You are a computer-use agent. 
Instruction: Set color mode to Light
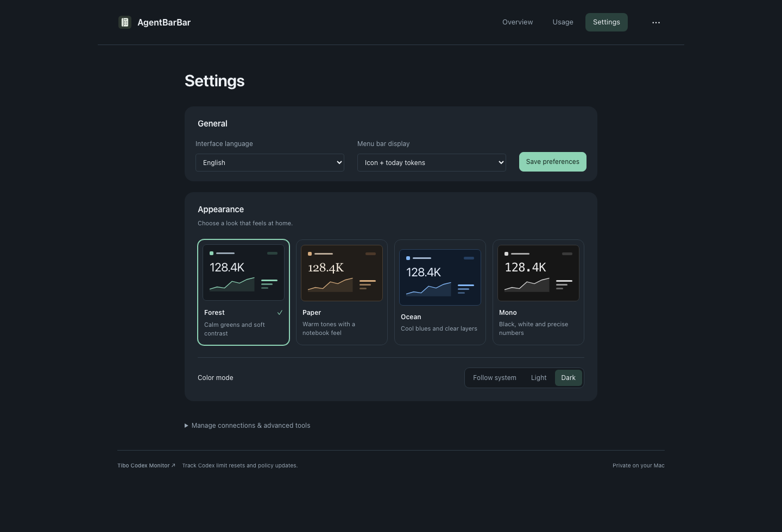click(539, 378)
